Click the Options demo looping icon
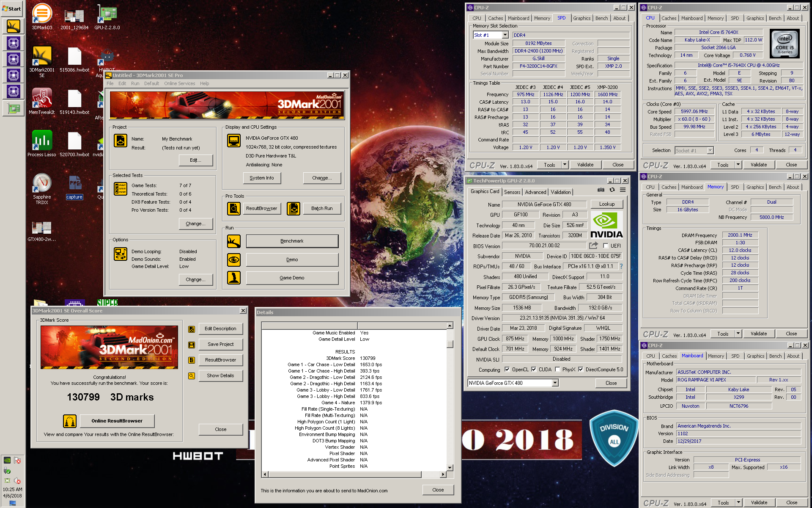This screenshot has height=508, width=812. point(121,254)
